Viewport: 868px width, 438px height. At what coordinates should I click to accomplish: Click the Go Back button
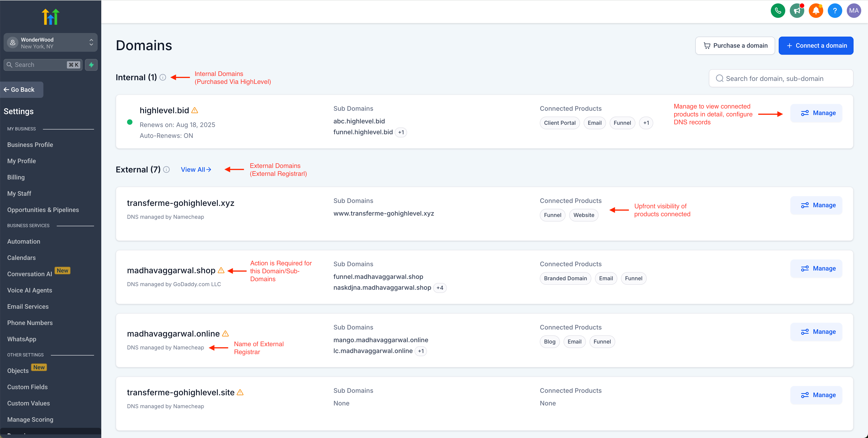tap(21, 90)
